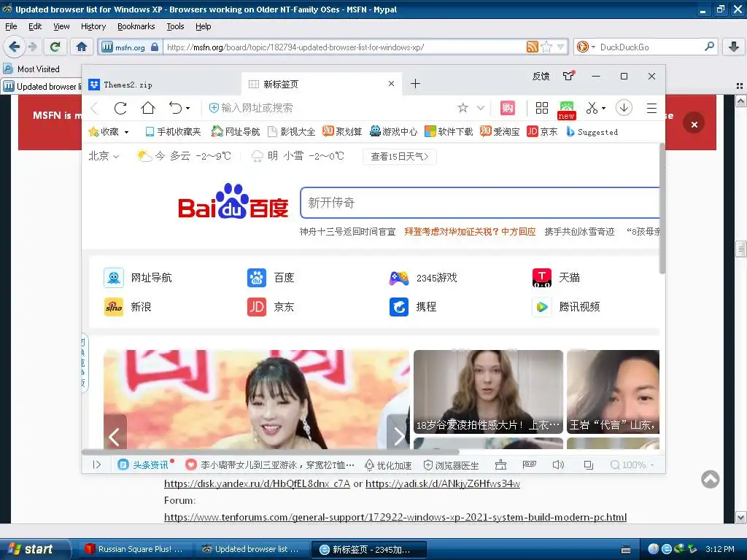Open 新浪 quick link tile
The image size is (747, 560).
[x=128, y=307]
